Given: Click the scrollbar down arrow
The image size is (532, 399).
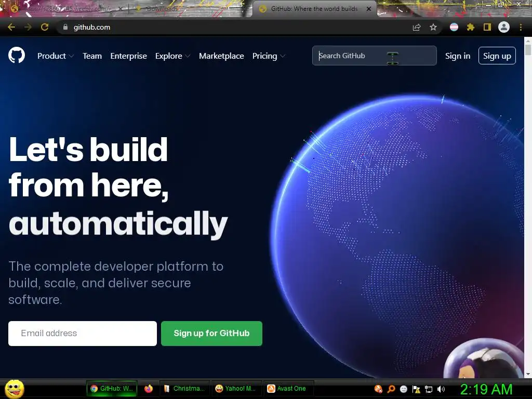Looking at the screenshot, I should point(528,374).
